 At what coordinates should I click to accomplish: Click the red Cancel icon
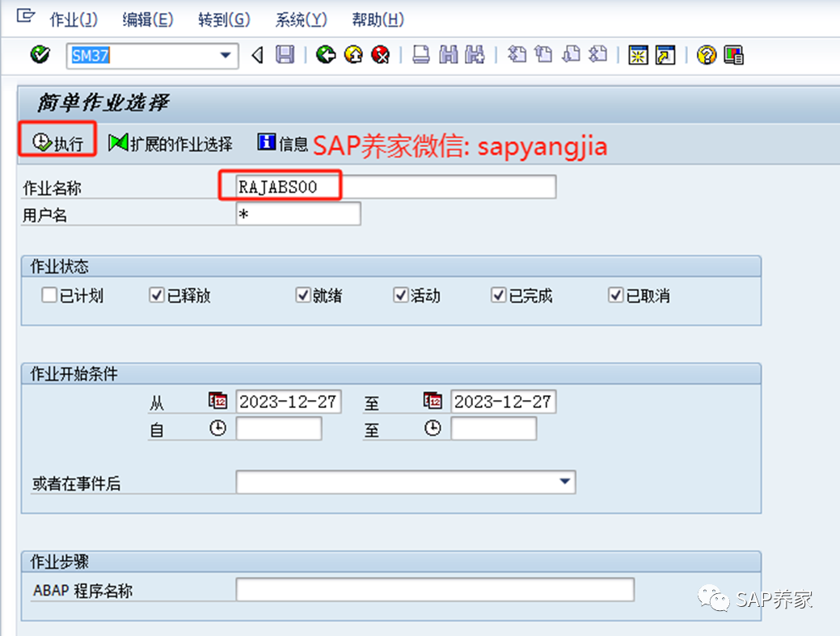pos(380,55)
